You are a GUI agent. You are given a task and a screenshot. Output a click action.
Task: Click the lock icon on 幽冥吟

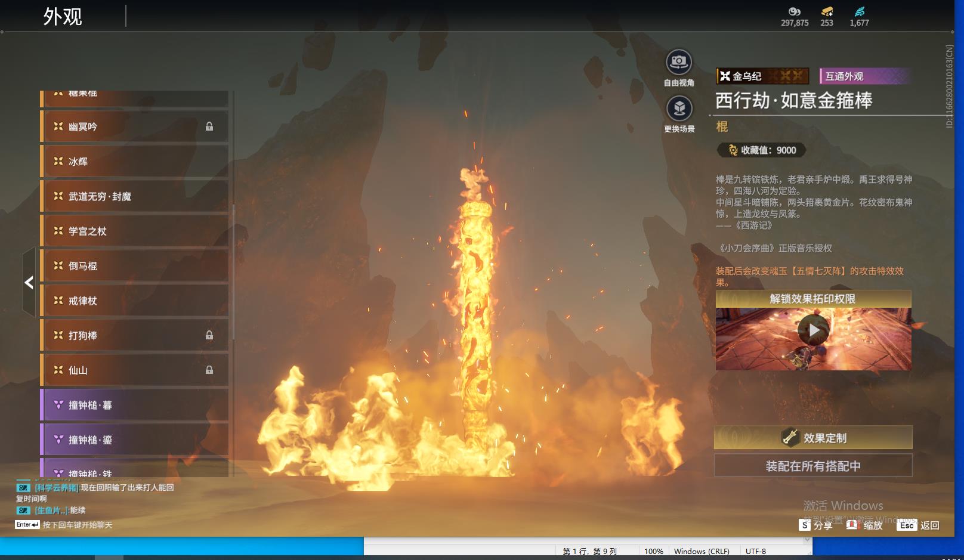(x=209, y=126)
